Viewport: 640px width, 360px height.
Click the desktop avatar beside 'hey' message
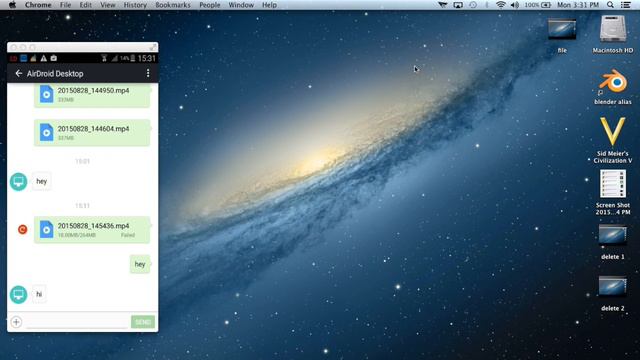pyautogui.click(x=18, y=182)
